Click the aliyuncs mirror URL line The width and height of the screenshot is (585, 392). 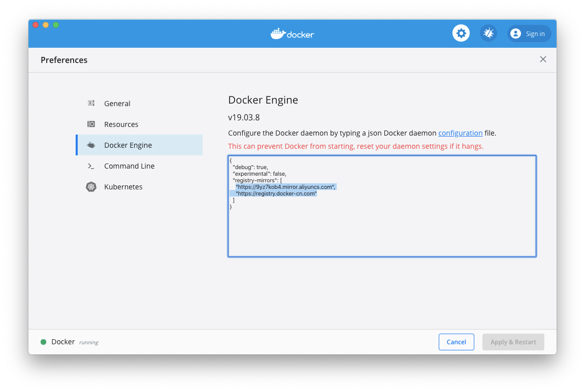pyautogui.click(x=285, y=187)
